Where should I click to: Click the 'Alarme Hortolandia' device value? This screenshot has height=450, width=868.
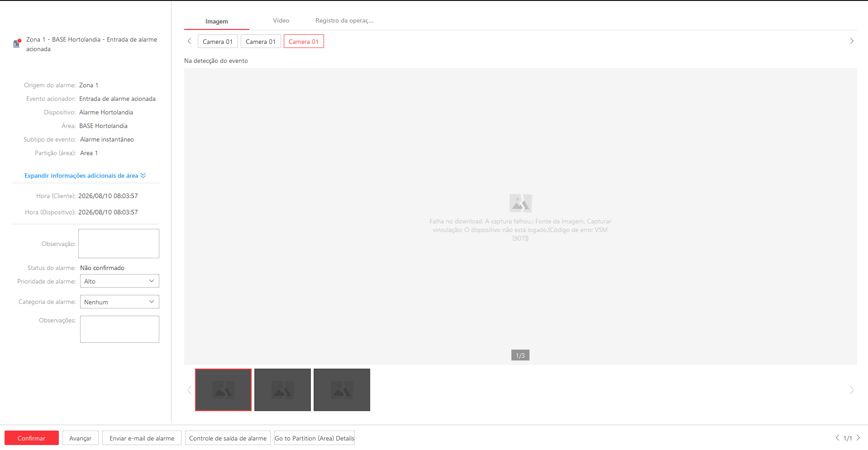point(106,112)
